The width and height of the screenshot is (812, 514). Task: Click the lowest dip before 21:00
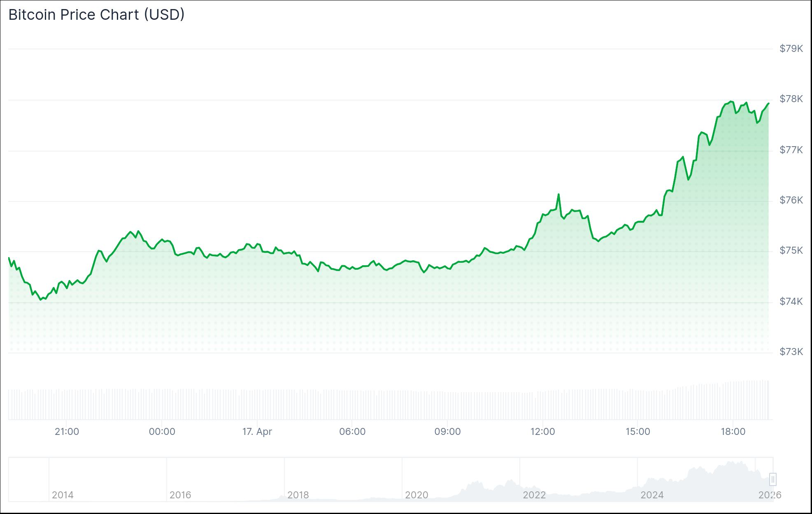pyautogui.click(x=41, y=299)
